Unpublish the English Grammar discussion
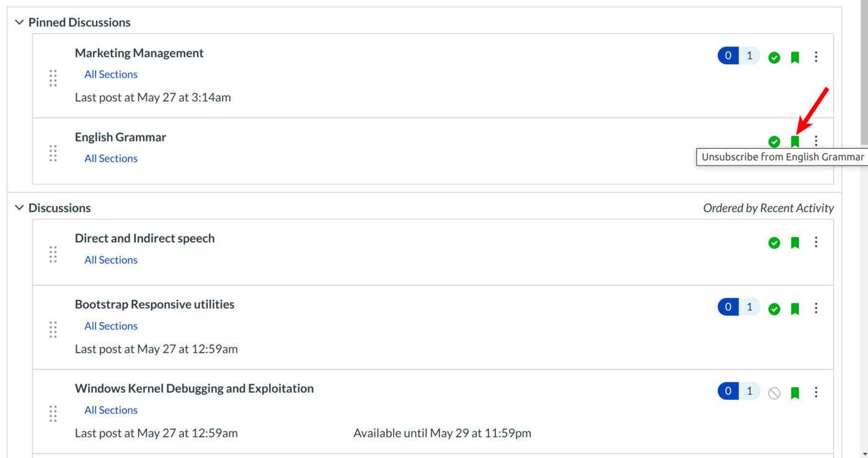Screen dimensions: 868x458 click(x=774, y=141)
